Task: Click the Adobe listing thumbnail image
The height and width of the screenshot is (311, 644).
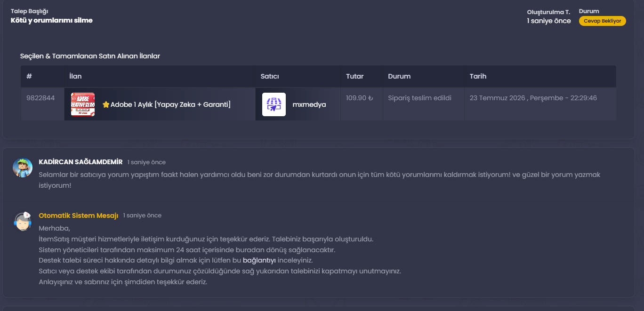Action: pos(83,104)
